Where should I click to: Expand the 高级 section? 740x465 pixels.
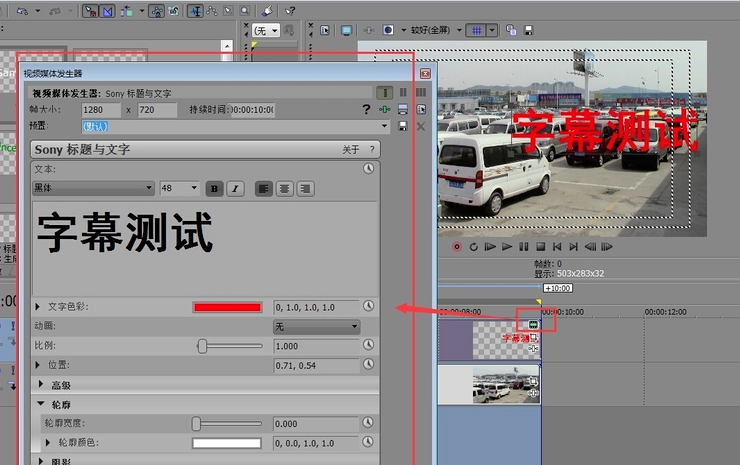click(x=41, y=385)
